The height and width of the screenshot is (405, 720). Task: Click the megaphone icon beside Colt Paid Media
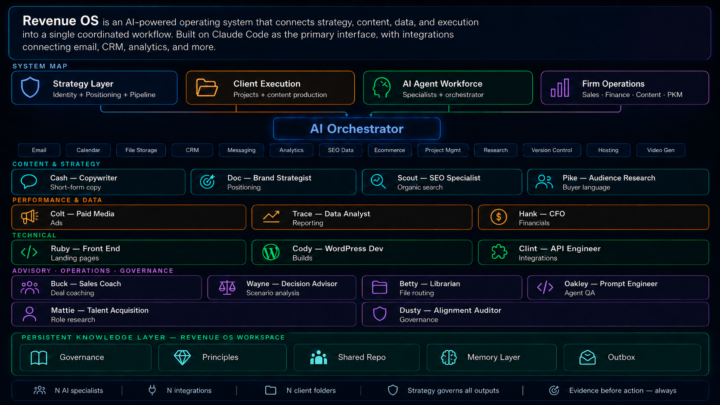pyautogui.click(x=29, y=217)
